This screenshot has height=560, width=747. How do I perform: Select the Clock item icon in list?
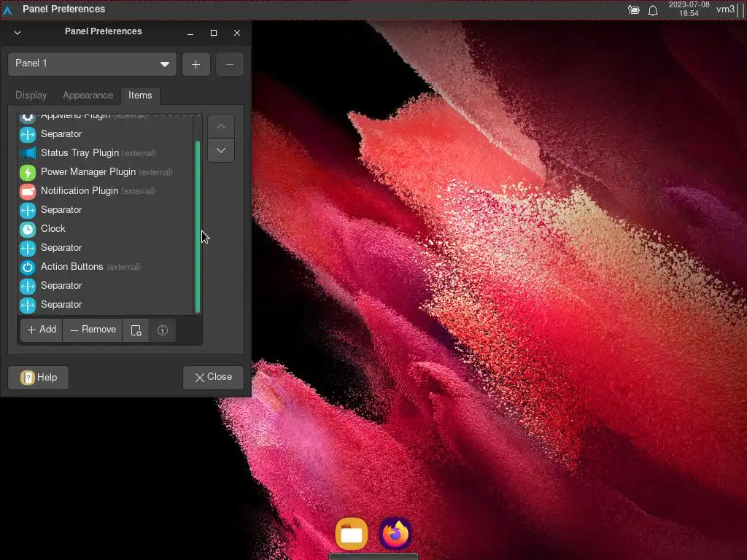(28, 229)
